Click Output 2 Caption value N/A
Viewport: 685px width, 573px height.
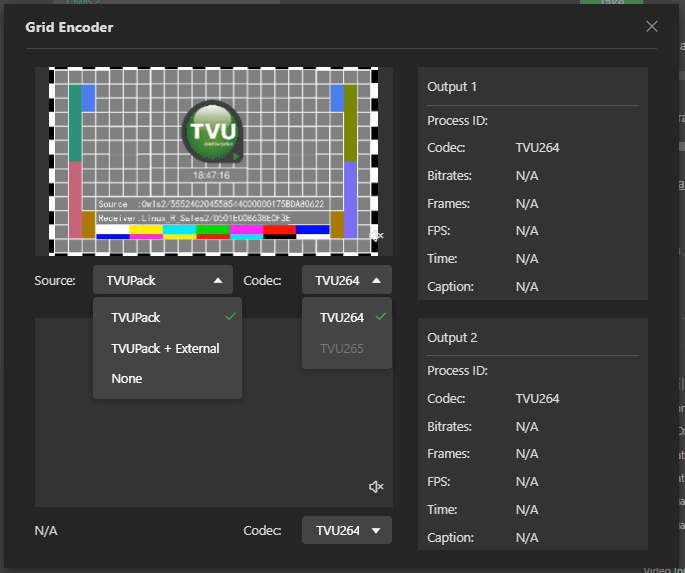[527, 538]
